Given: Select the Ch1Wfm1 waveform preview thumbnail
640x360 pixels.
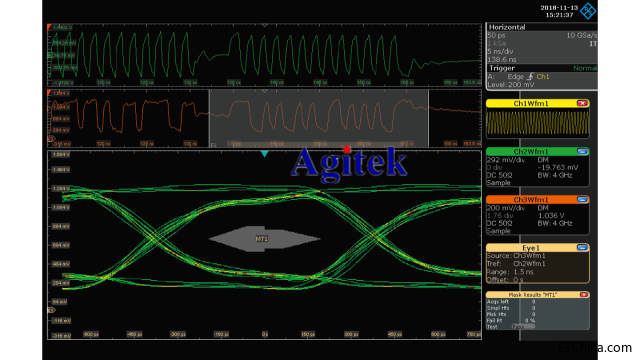Looking at the screenshot, I should point(538,123).
